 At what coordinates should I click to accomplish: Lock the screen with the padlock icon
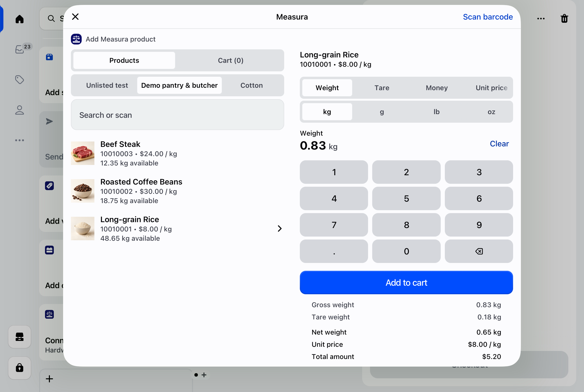20,368
